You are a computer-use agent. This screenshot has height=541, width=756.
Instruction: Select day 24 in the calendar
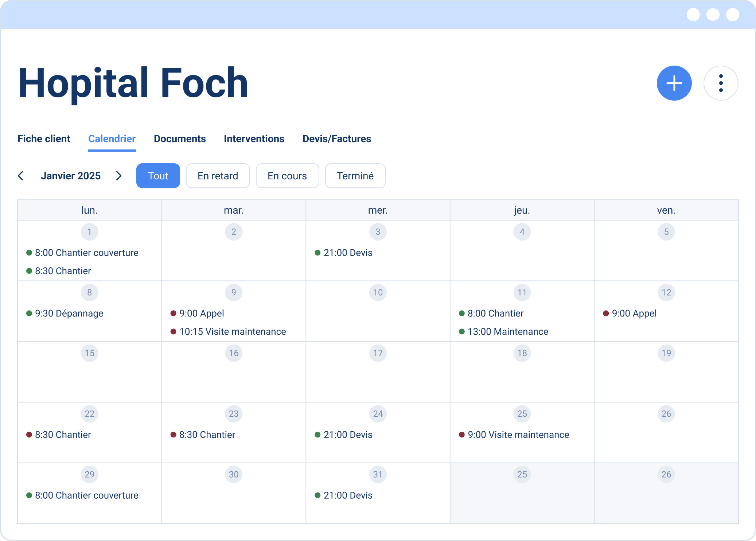click(x=378, y=414)
